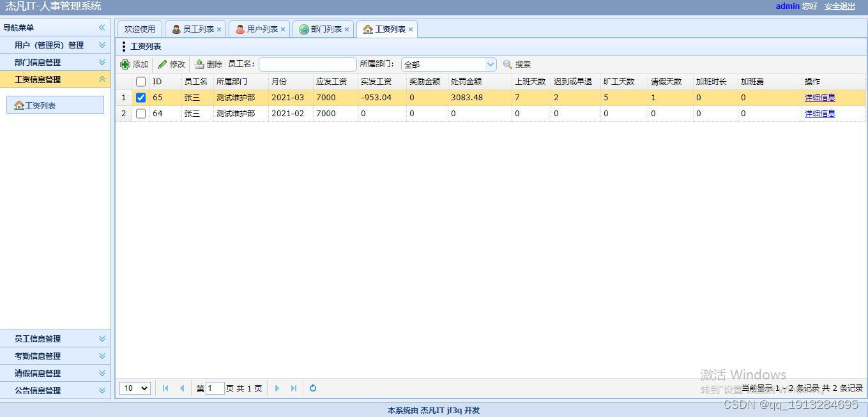Screen dimensions: 868x417
Task: Close the 员工列表 tab
Action: [x=219, y=29]
